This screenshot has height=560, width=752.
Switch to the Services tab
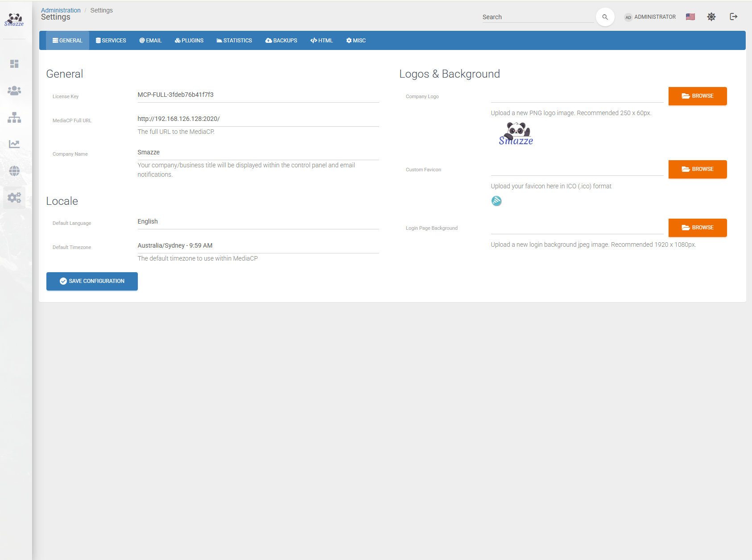tap(111, 41)
